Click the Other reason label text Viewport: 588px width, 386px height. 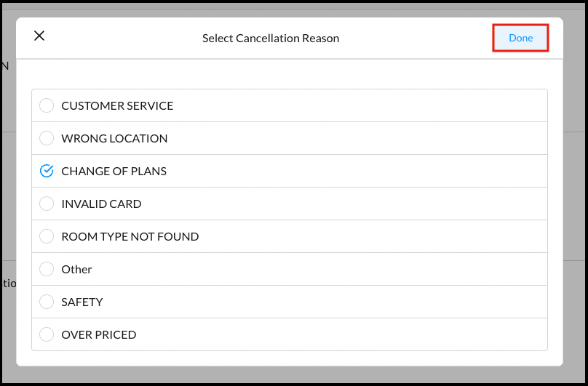[76, 269]
